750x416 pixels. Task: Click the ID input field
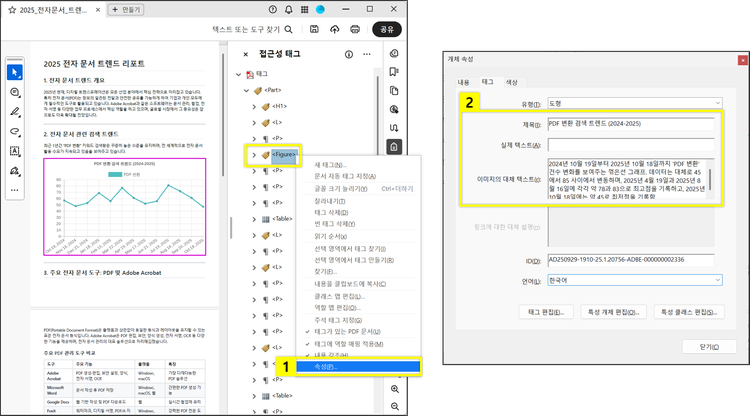click(631, 260)
